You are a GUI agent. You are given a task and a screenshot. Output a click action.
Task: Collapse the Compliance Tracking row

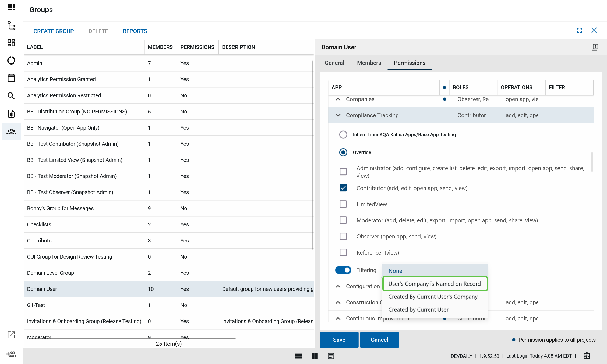point(338,115)
